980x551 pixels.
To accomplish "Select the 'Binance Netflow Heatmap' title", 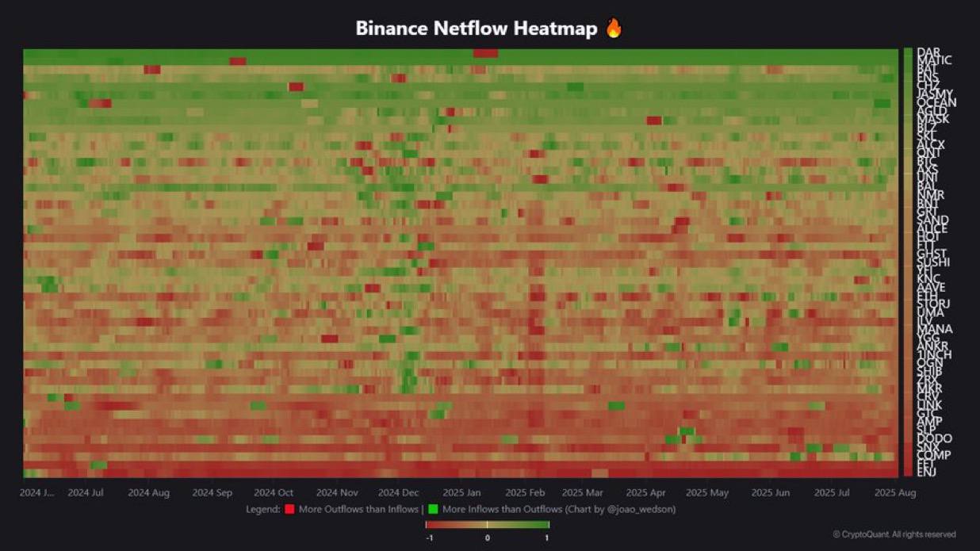I will coord(478,29).
